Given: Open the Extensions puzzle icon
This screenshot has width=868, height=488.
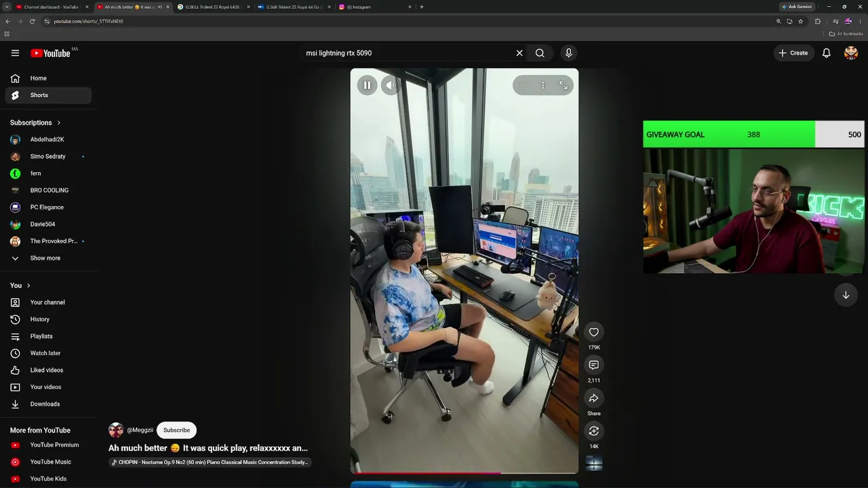Looking at the screenshot, I should [x=817, y=21].
